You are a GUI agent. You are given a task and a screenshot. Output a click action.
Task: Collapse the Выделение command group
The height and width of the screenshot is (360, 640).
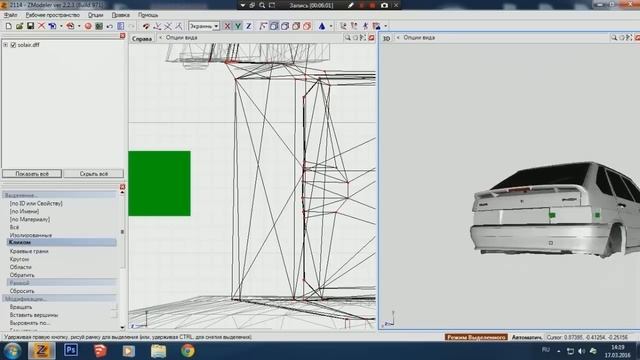coord(60,195)
